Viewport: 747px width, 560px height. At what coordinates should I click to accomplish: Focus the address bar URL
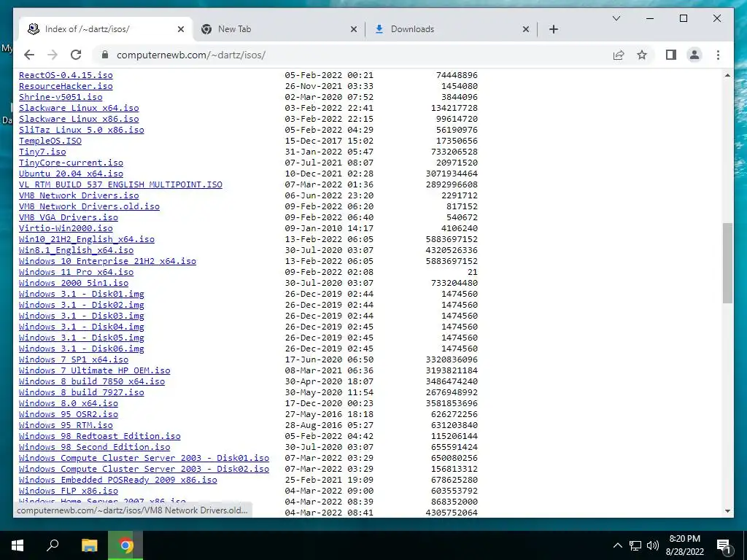point(191,55)
